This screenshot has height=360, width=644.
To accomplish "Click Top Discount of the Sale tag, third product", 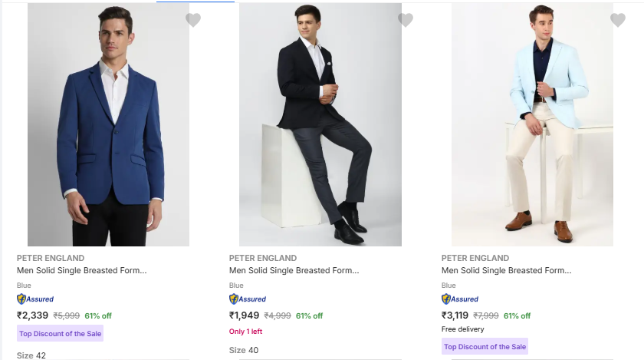I will pos(485,346).
